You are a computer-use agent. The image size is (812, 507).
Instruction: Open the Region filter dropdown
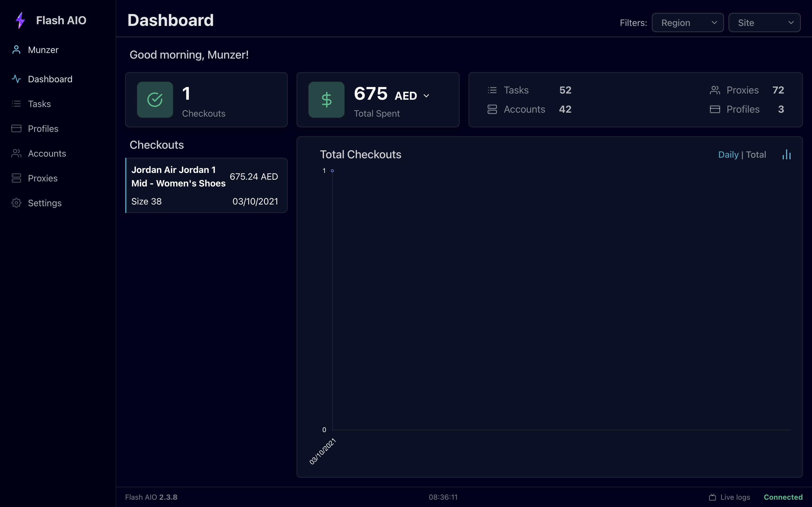pyautogui.click(x=687, y=23)
